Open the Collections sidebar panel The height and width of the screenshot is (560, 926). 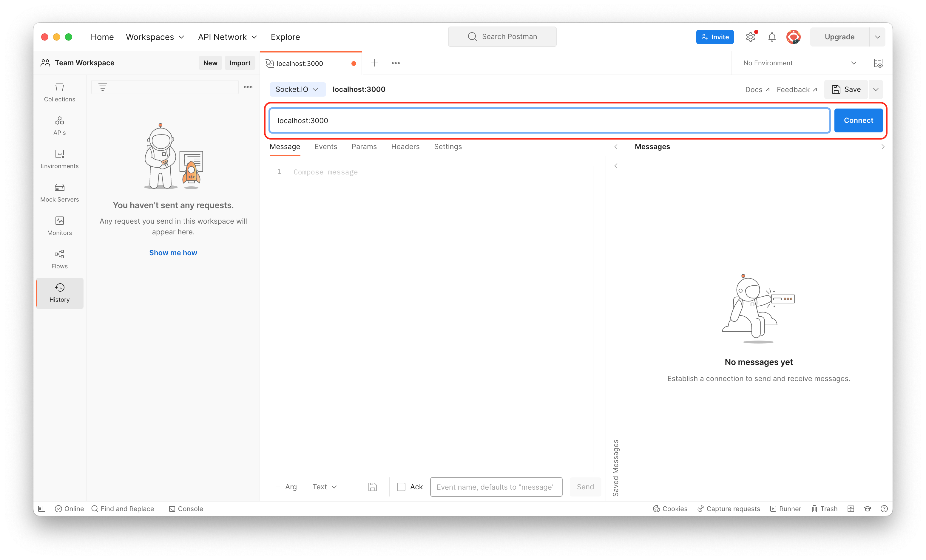[x=59, y=92]
